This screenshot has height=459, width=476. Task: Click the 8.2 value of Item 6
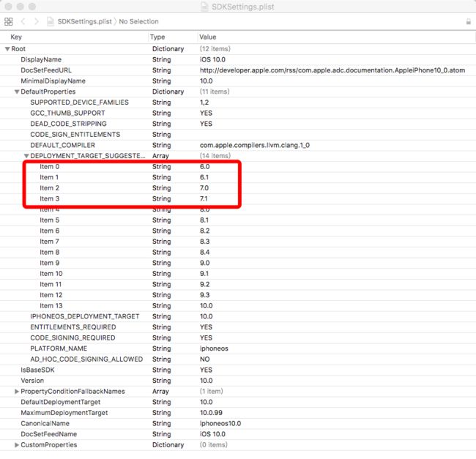point(204,231)
